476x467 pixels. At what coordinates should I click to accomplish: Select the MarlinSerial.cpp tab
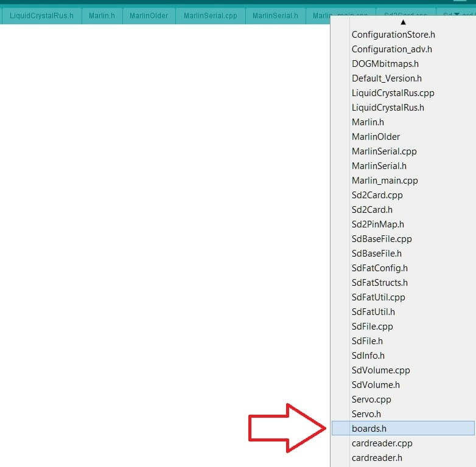[210, 15]
